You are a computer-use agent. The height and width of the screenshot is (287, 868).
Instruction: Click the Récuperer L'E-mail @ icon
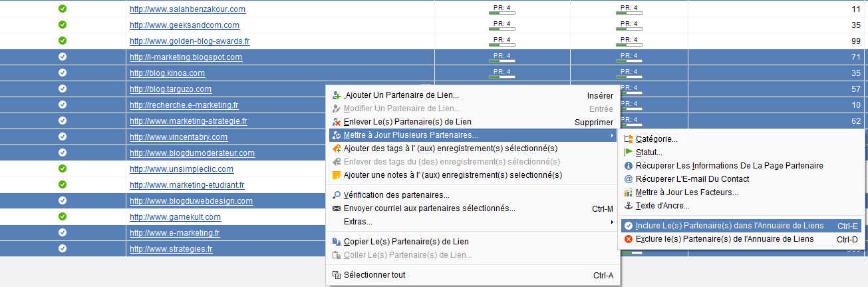(x=629, y=179)
